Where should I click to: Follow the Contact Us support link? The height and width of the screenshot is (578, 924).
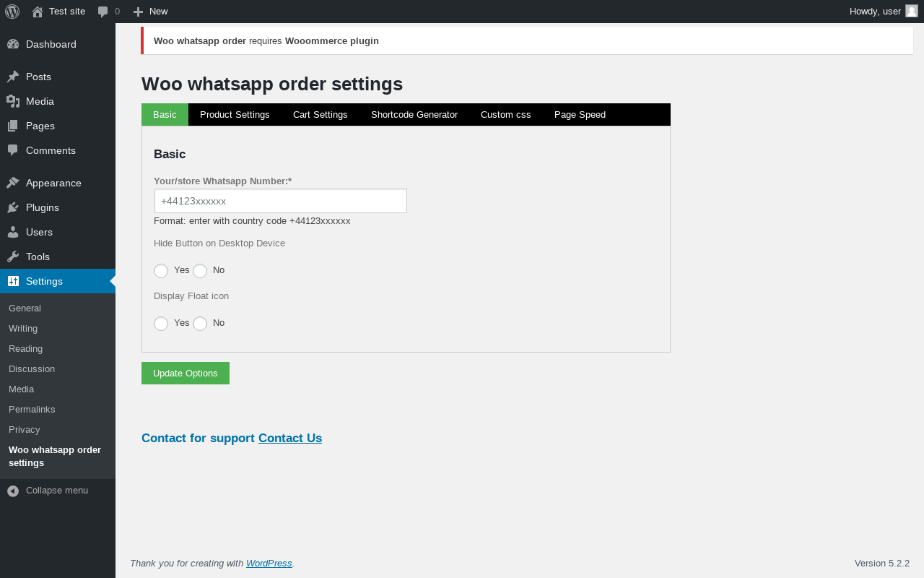point(290,438)
